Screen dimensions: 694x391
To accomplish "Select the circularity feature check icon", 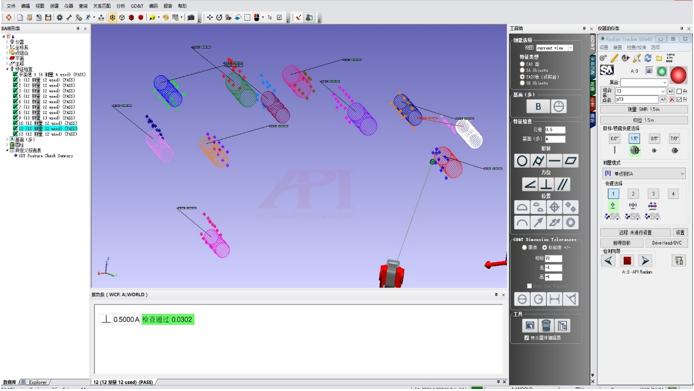I will pos(522,161).
